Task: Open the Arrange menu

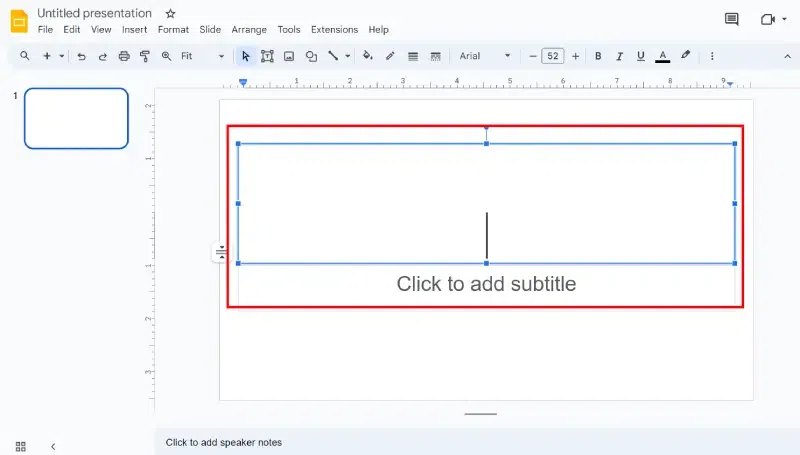Action: coord(249,30)
